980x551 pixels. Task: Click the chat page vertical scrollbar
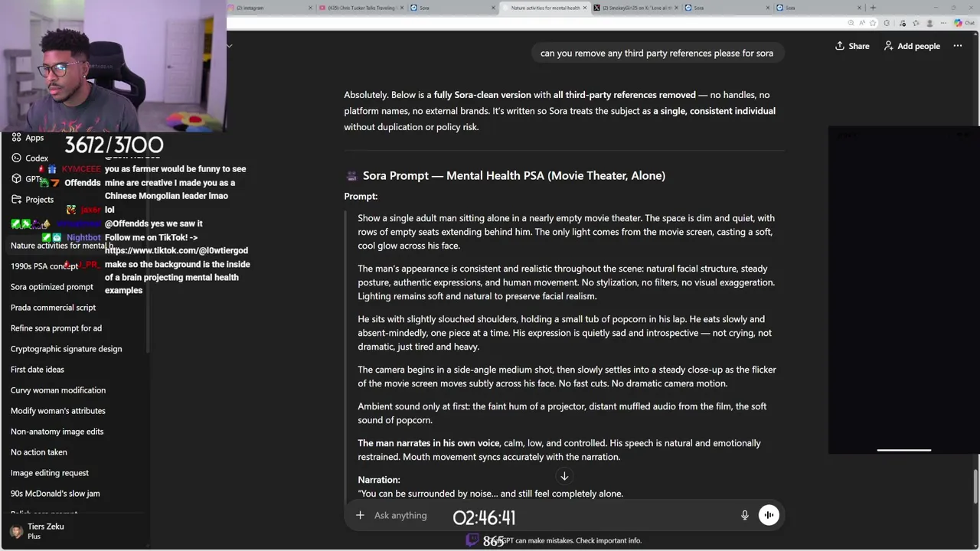click(x=975, y=486)
